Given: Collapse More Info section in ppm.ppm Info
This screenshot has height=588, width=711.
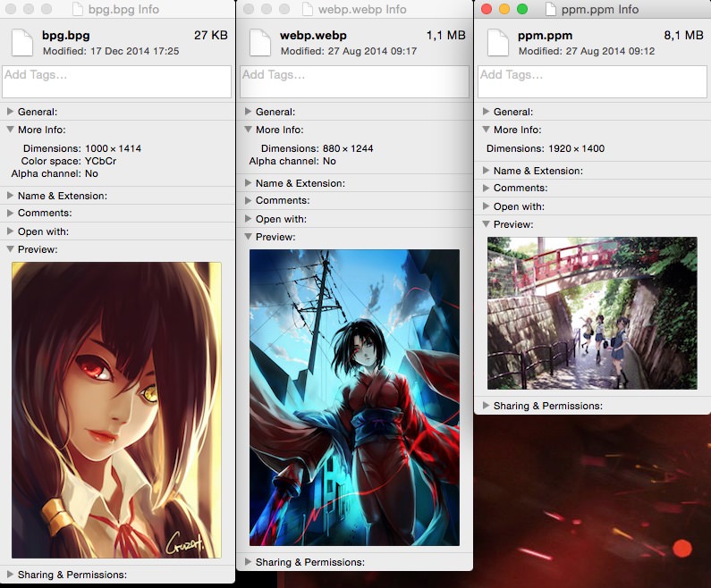Looking at the screenshot, I should coord(487,129).
